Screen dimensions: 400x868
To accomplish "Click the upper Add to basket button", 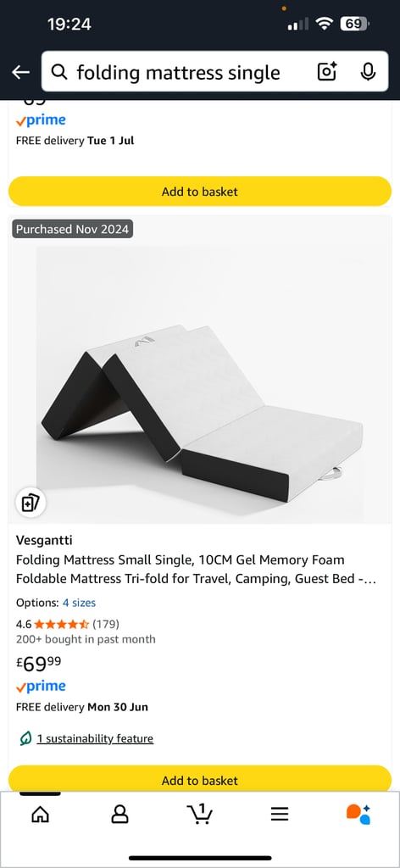I will click(200, 192).
